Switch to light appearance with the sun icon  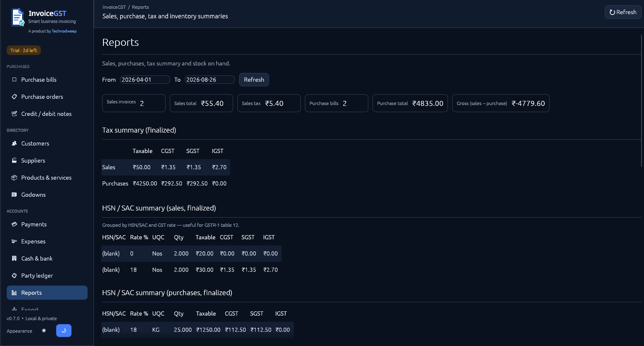tap(44, 331)
